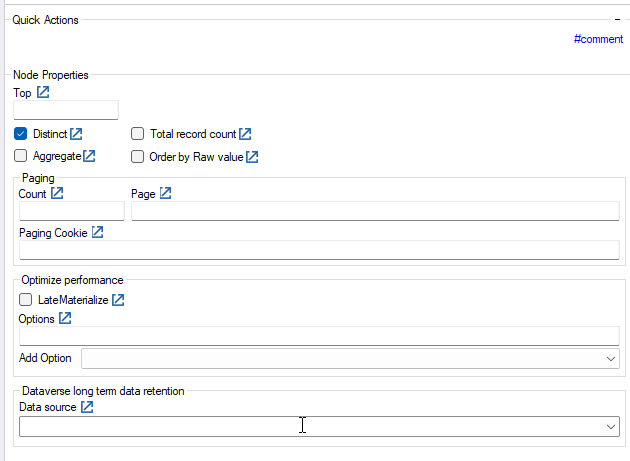
Task: Click the LateMaterialize help link icon
Action: [118, 299]
